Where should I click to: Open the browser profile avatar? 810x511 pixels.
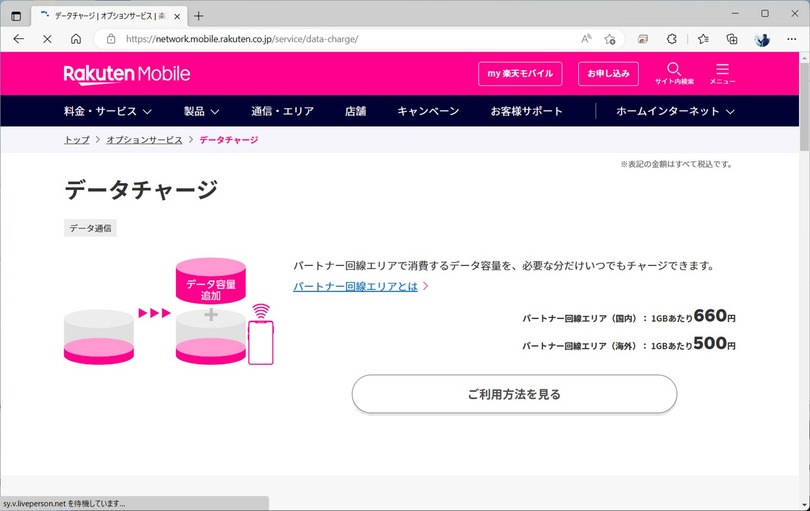coord(762,39)
